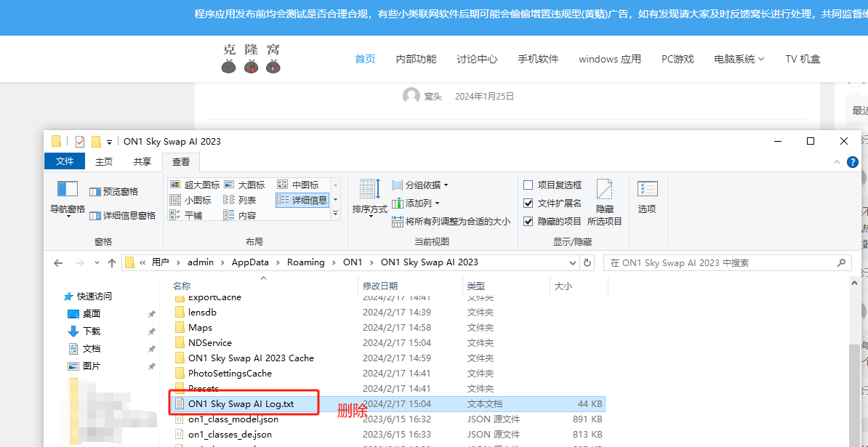Switch to the 共享 ribbon tab
This screenshot has height=447, width=868.
pyautogui.click(x=142, y=161)
